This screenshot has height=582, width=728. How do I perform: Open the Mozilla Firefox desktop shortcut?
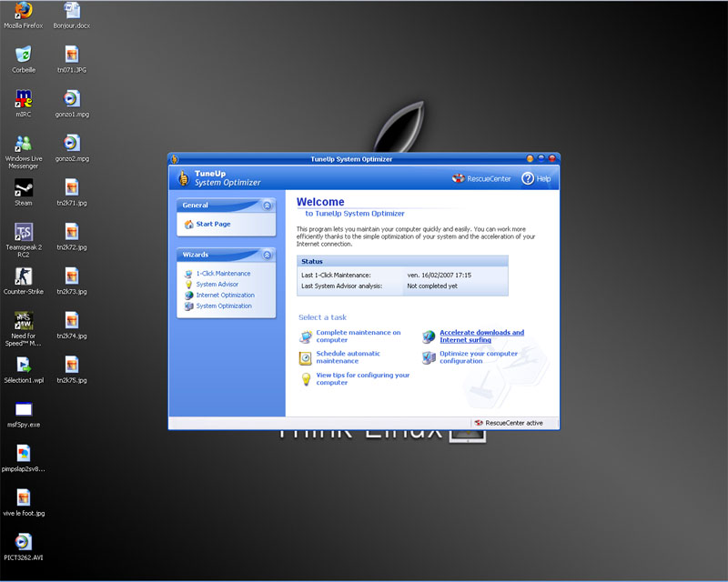24,15
